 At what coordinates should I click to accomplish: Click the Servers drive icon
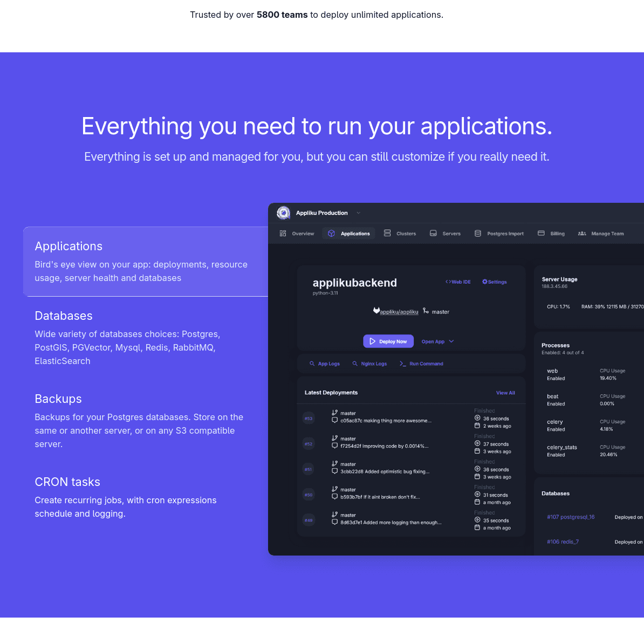[433, 234]
